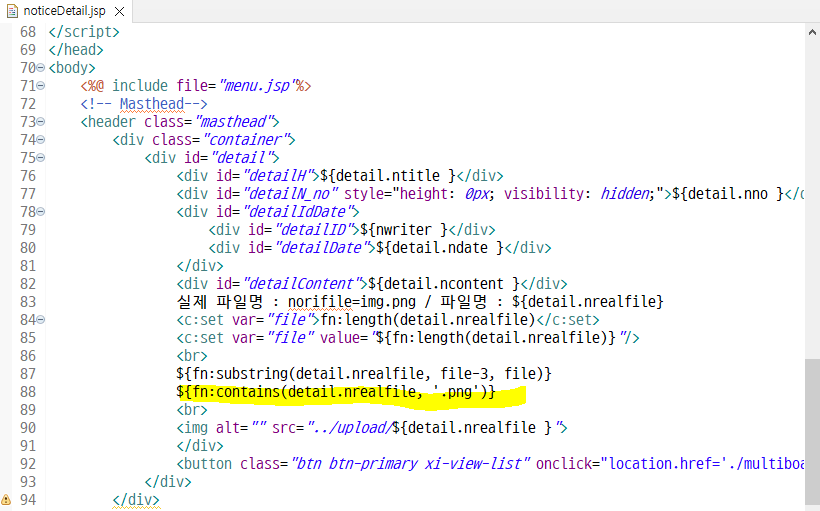Image resolution: width=820 pixels, height=511 pixels.
Task: Collapse the body fold at line 70
Action: click(41, 68)
